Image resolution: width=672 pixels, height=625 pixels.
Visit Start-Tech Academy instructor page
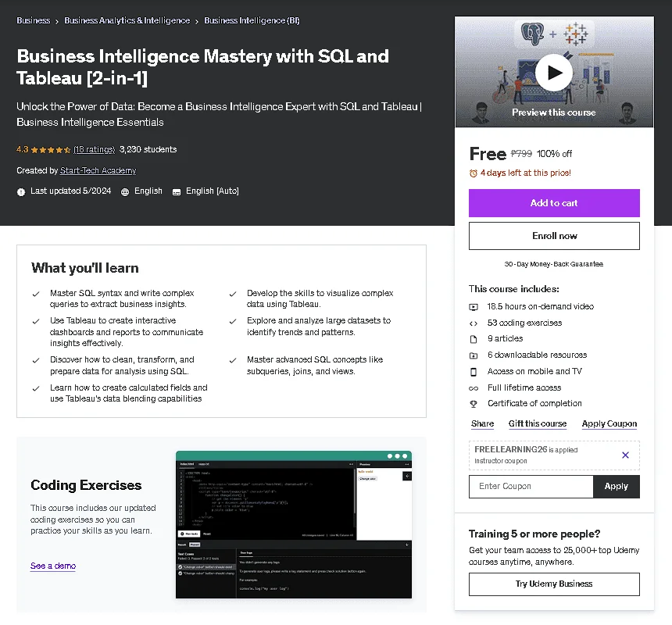98,170
